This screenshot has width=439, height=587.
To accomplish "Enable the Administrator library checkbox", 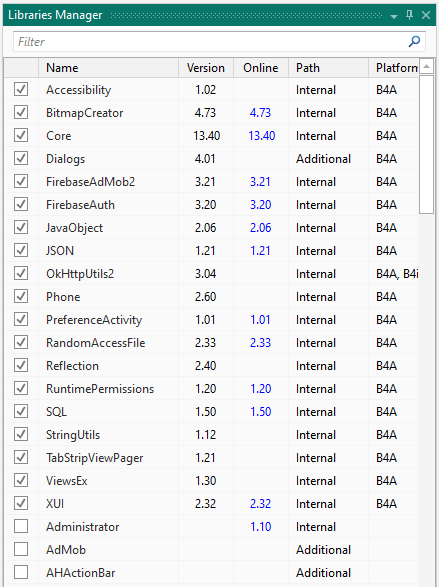I will coord(21,526).
